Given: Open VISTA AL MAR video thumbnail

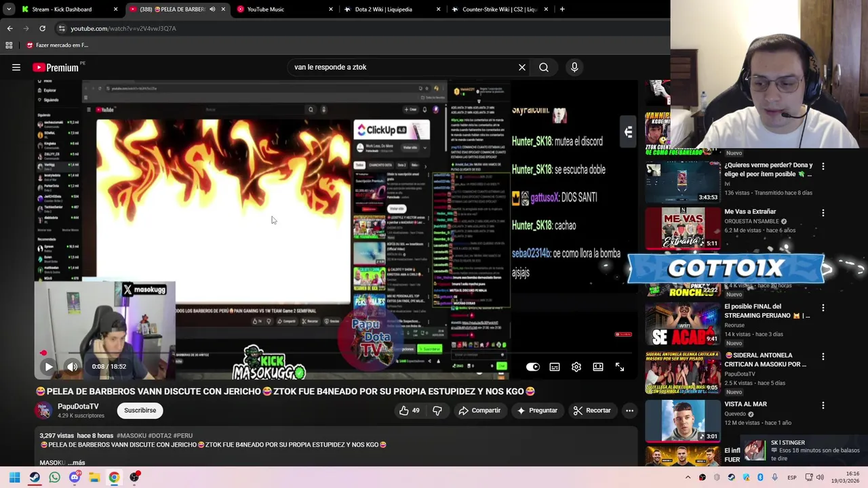Looking at the screenshot, I should [x=682, y=421].
